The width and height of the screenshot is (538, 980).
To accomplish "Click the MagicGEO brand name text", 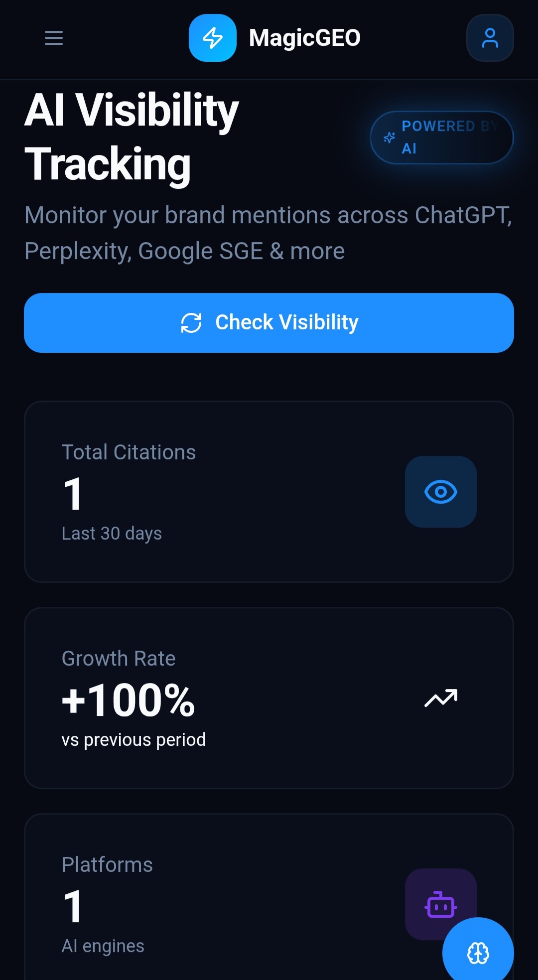I will coord(304,38).
